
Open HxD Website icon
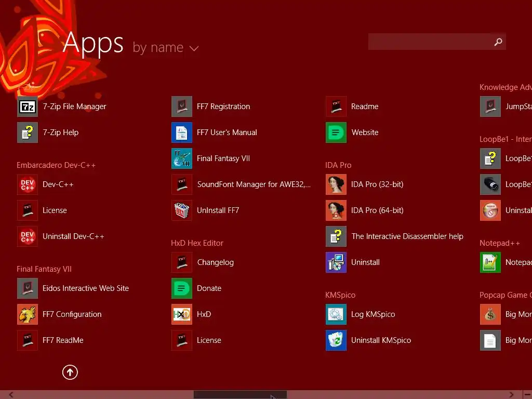336,132
